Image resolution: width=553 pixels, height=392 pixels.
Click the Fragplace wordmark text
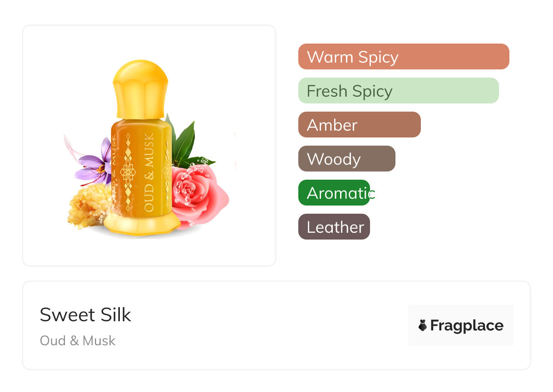[466, 325]
